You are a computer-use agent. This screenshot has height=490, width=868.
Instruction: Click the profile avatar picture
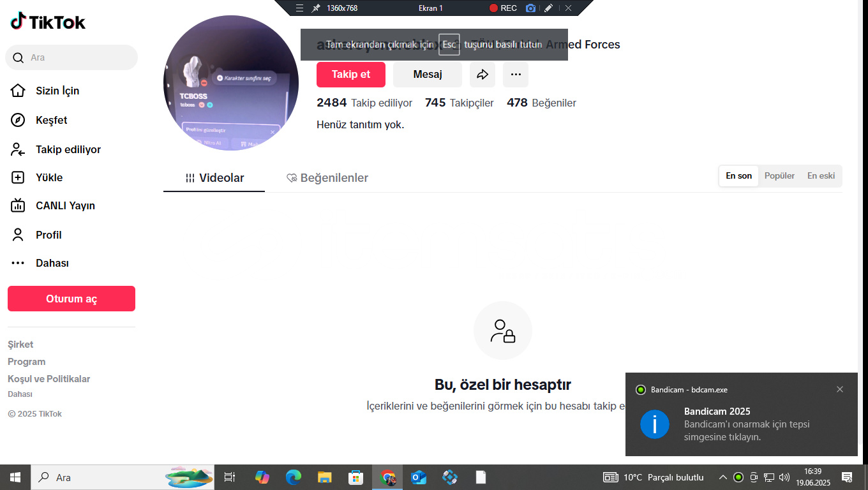click(x=231, y=83)
